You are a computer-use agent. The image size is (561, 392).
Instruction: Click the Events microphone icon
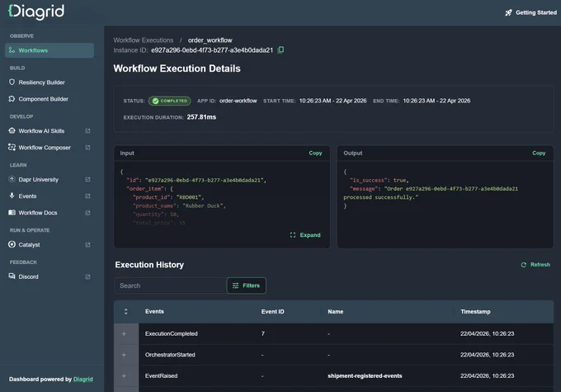pos(12,196)
